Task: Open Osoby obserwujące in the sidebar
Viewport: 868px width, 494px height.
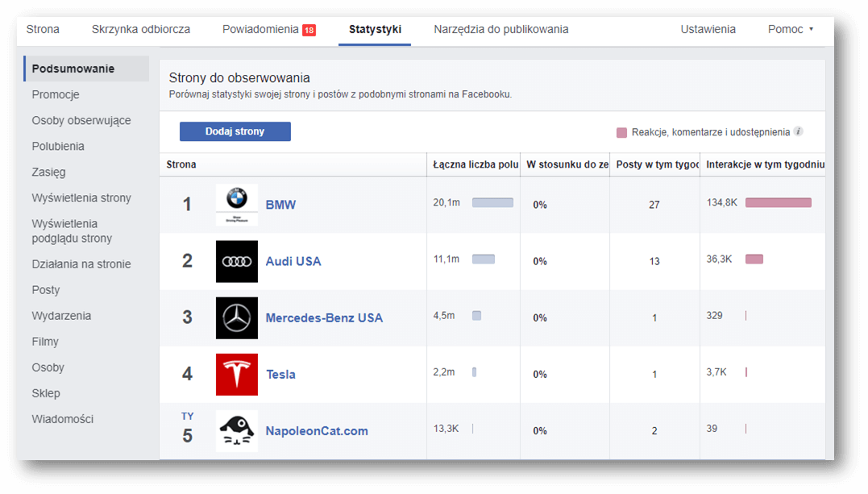Action: click(x=81, y=120)
